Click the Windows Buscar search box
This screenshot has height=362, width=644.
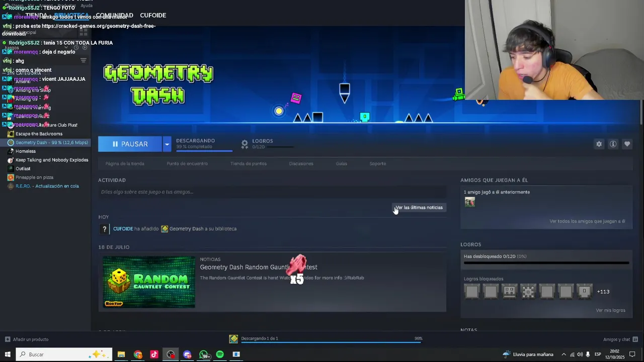[x=63, y=354]
